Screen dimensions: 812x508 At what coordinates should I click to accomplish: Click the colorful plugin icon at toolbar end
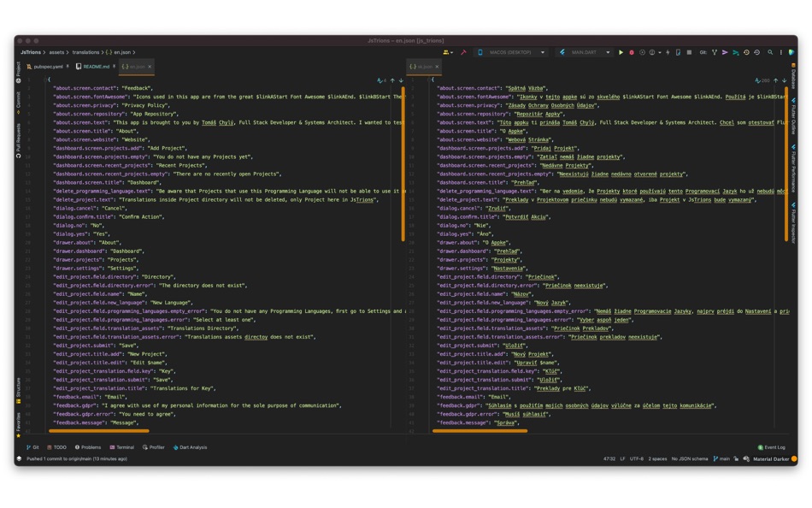coord(791,52)
